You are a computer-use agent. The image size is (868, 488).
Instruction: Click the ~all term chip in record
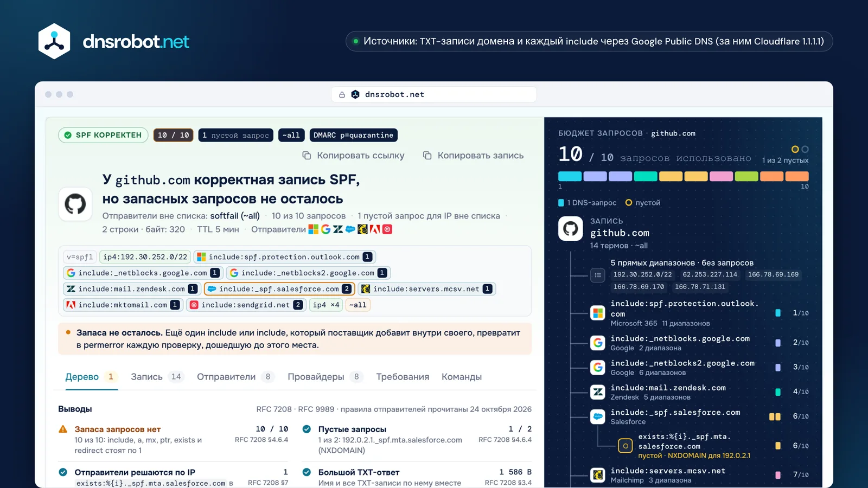click(x=358, y=305)
